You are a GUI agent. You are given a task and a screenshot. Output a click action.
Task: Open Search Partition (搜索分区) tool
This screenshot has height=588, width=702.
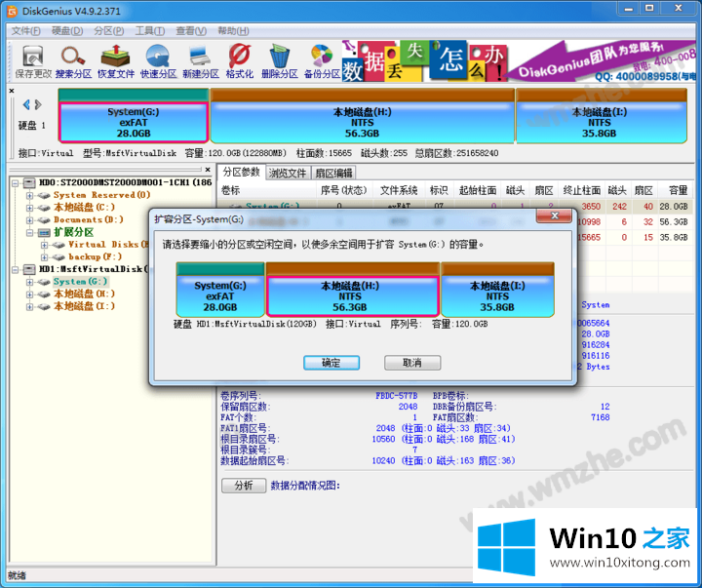click(x=73, y=61)
